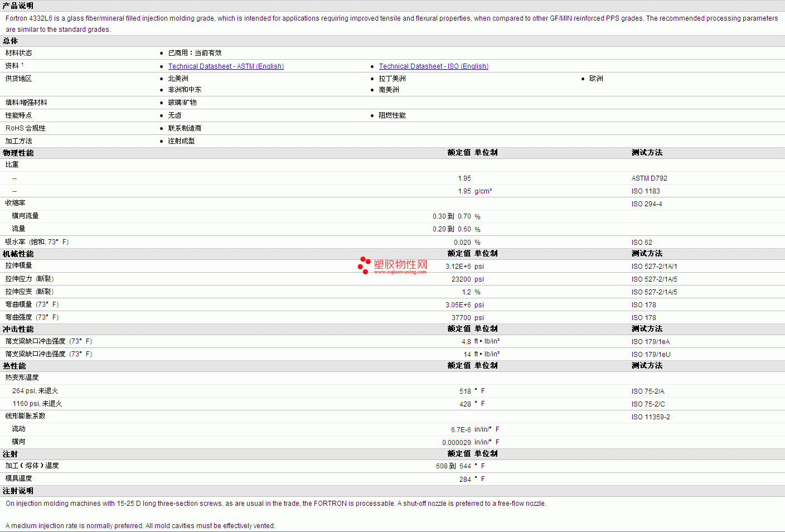Image resolution: width=785 pixels, height=532 pixels.
Task: Select the 模具温度 row label
Action: (19, 478)
